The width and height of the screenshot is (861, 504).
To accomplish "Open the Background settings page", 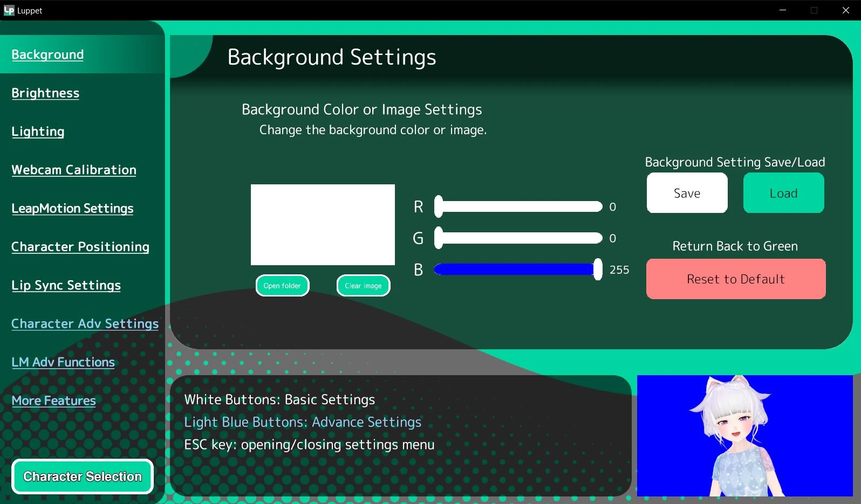I will tap(47, 54).
